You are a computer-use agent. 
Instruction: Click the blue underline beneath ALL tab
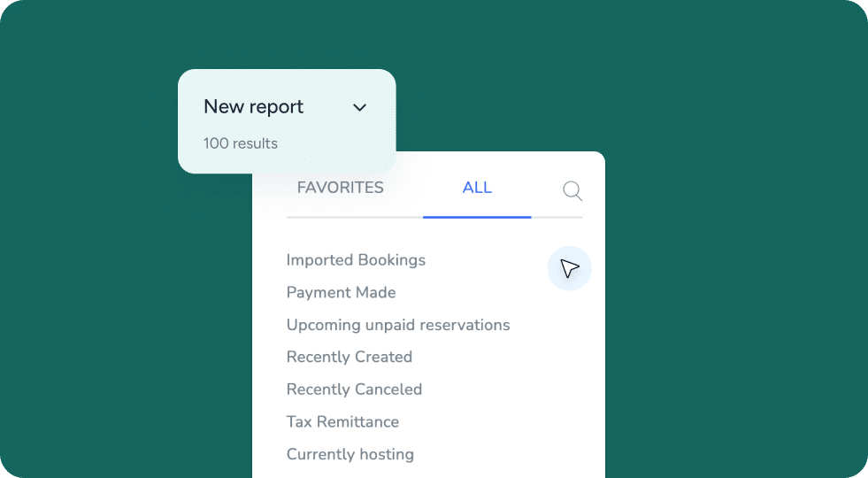pos(477,217)
